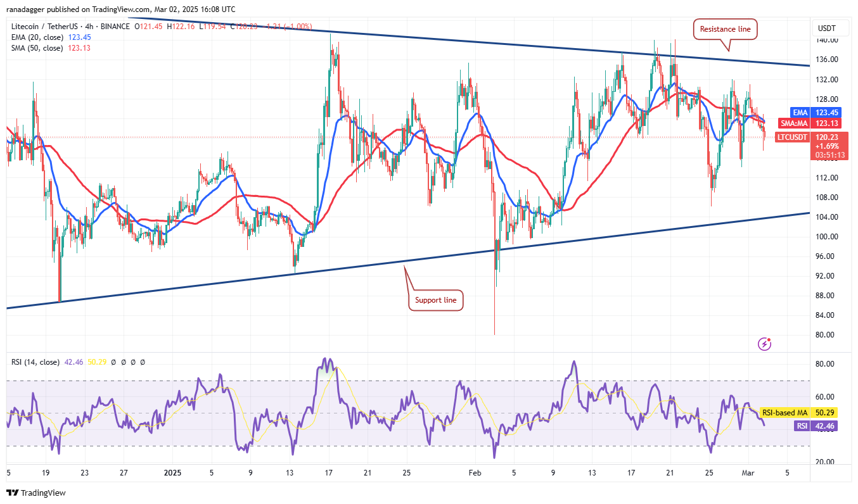
Task: Click Feb on the time axis
Action: coord(473,473)
